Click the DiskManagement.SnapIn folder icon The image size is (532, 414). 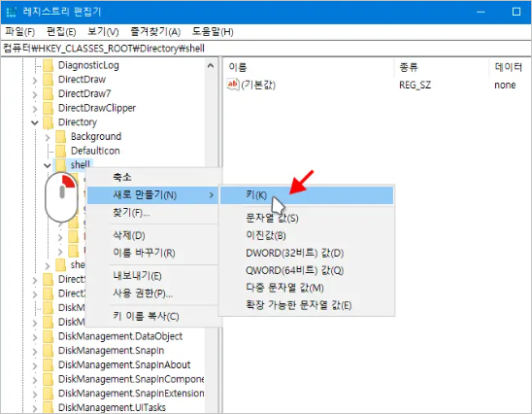49,351
